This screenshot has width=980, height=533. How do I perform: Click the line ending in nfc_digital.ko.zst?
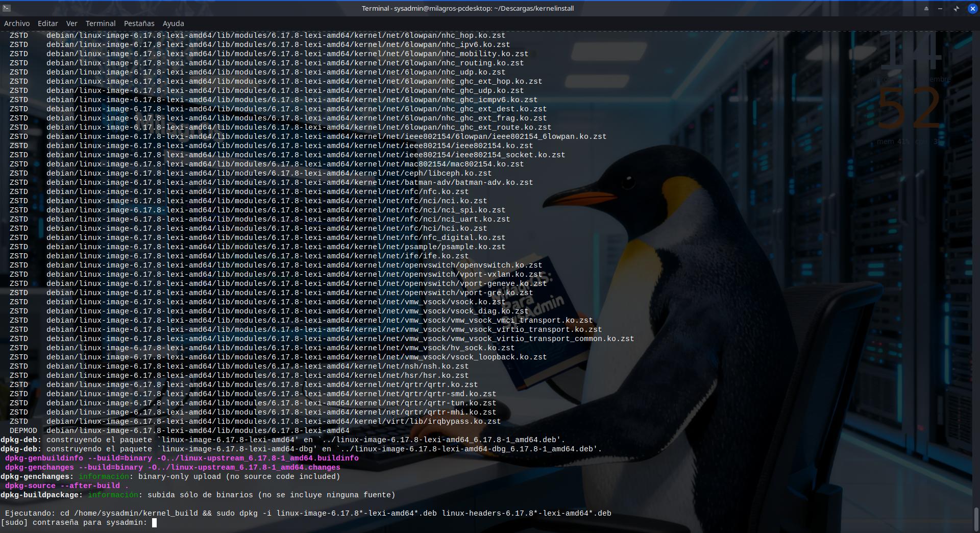click(257, 237)
